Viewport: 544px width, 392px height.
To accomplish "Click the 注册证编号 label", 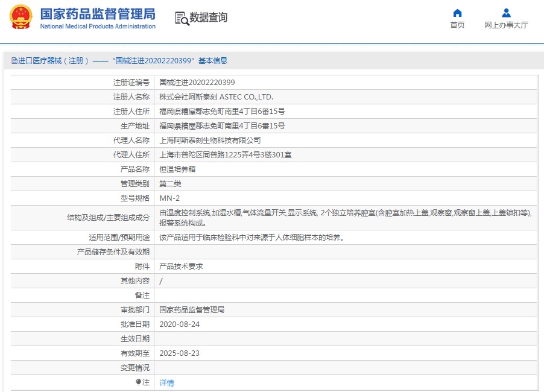I will (131, 82).
